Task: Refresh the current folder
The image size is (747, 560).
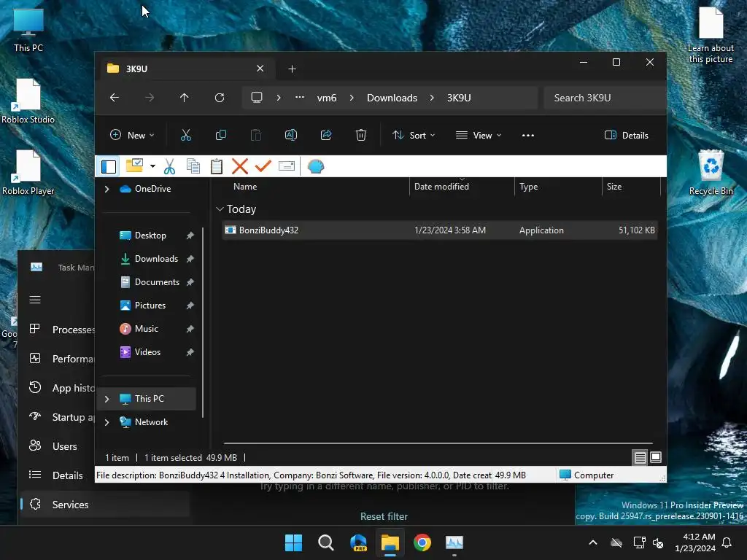Action: [219, 98]
